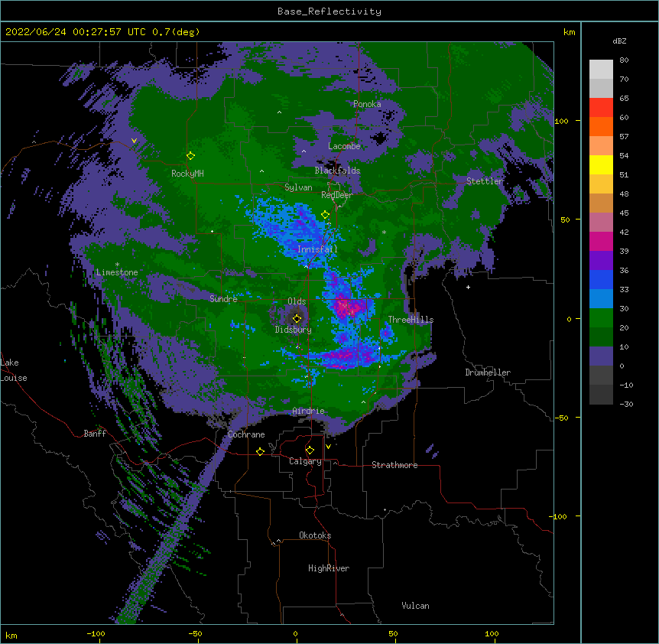Select the Lacombe label
This screenshot has width=659, height=644.
pos(344,146)
